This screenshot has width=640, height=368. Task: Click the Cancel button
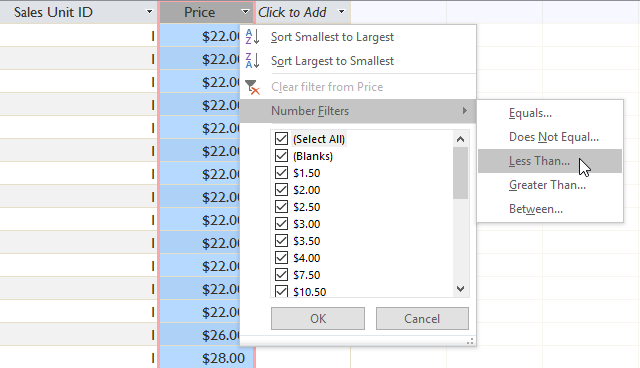[x=422, y=319]
